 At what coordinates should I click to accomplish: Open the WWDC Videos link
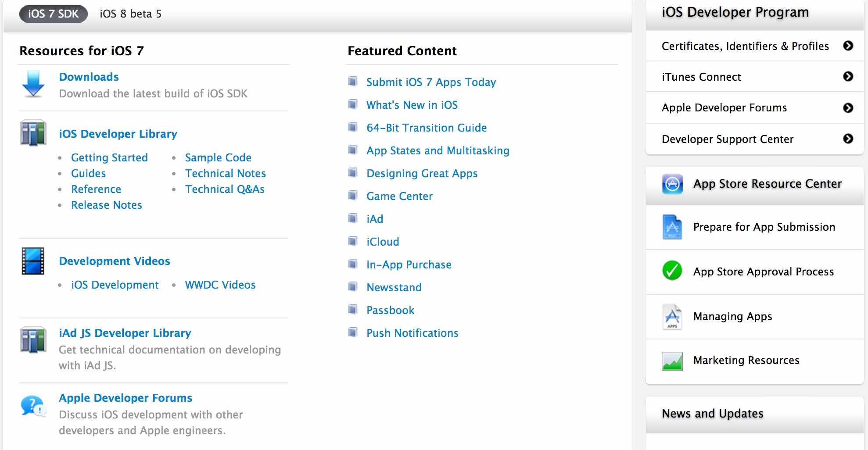(220, 285)
